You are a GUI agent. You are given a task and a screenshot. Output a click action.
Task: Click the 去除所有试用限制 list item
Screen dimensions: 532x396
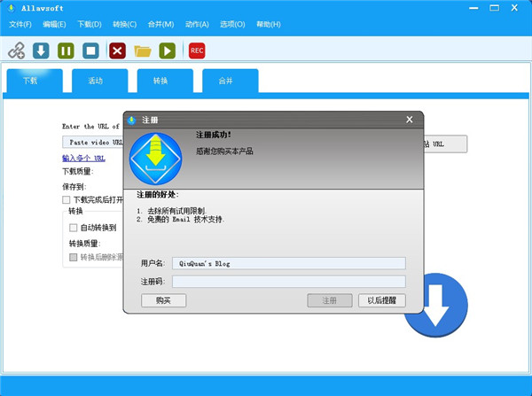click(x=176, y=211)
